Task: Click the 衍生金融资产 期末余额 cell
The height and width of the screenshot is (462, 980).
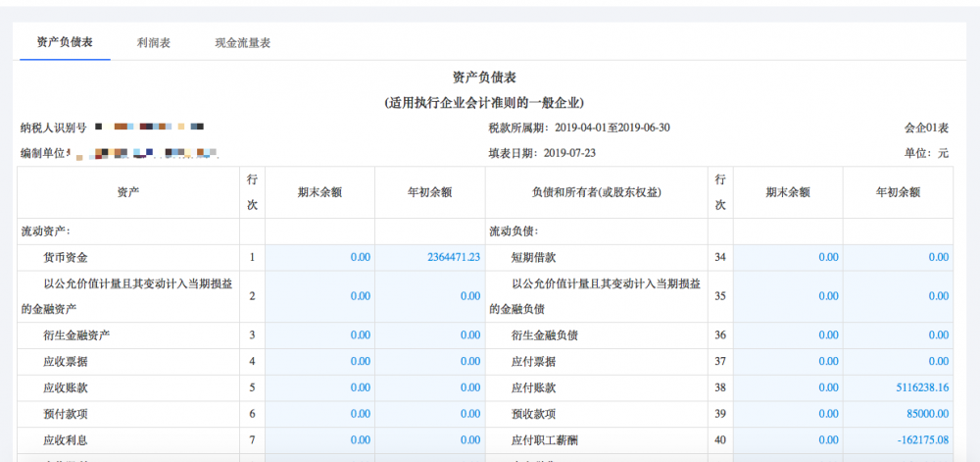Action: click(319, 335)
